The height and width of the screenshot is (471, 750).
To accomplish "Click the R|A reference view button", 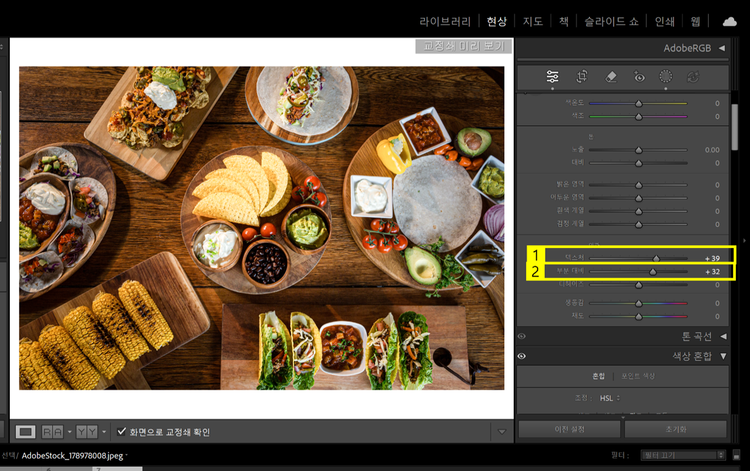I will [53, 432].
